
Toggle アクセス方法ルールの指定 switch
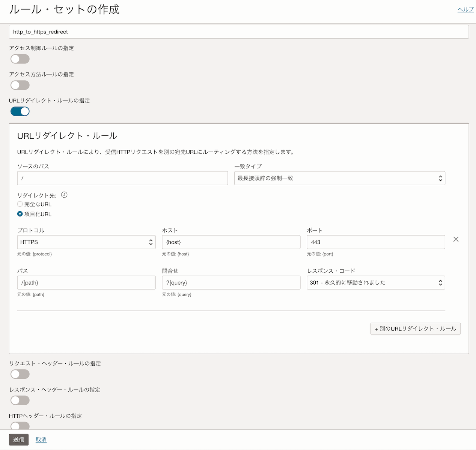(20, 85)
